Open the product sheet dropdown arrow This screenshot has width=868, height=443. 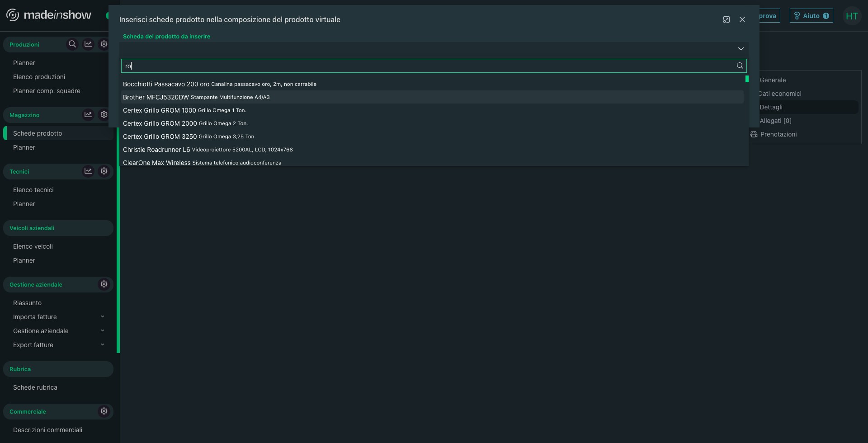point(741,49)
